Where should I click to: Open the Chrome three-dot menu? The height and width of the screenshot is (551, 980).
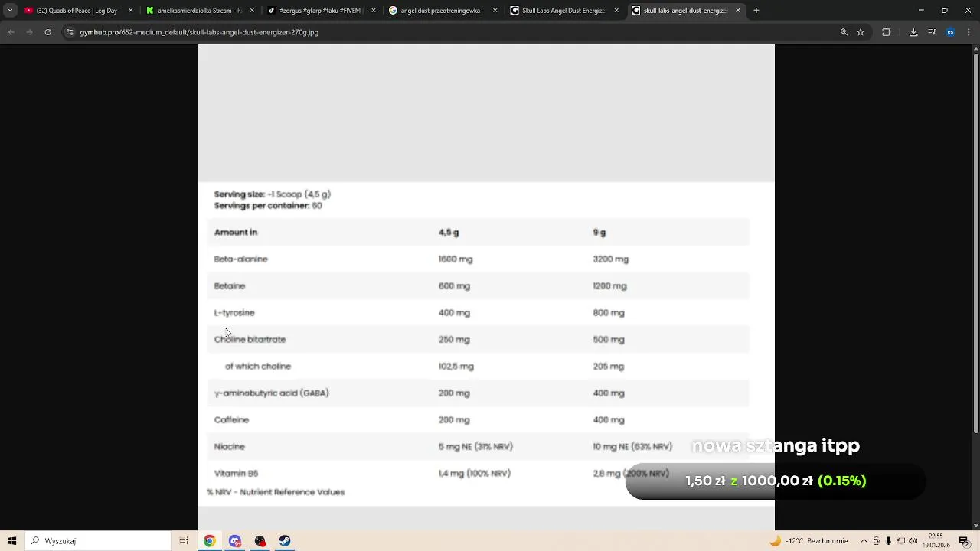click(969, 32)
